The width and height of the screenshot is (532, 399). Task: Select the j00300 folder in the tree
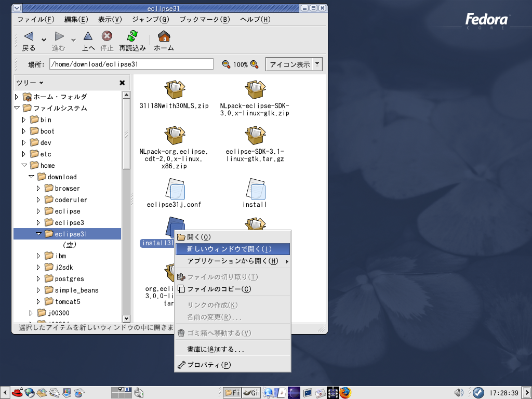(54, 313)
